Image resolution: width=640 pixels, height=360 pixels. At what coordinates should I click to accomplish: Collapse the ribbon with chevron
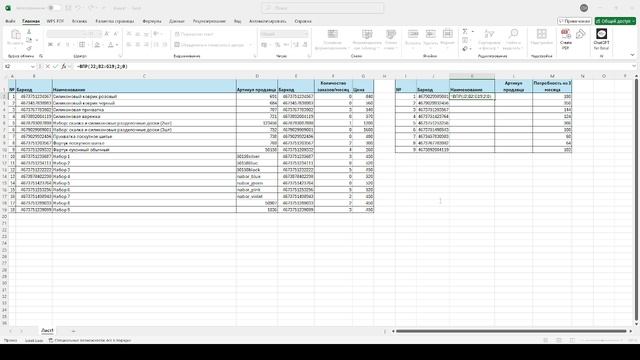point(632,55)
